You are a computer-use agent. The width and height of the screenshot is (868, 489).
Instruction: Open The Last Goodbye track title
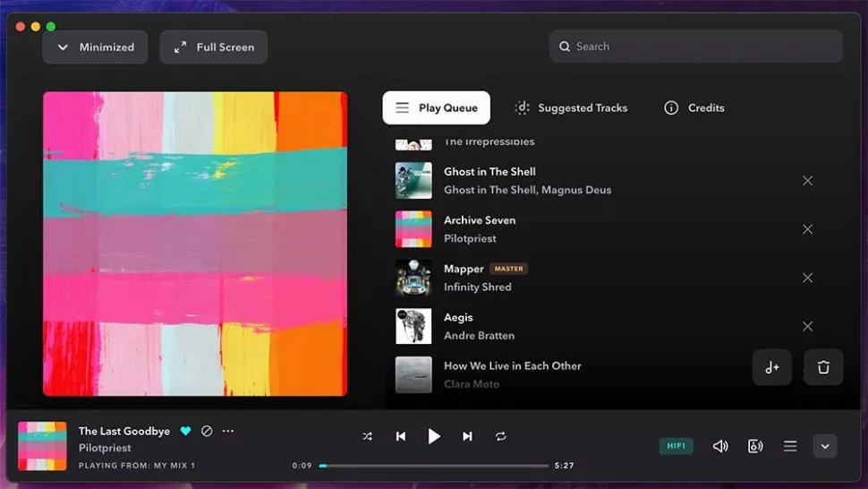[124, 431]
